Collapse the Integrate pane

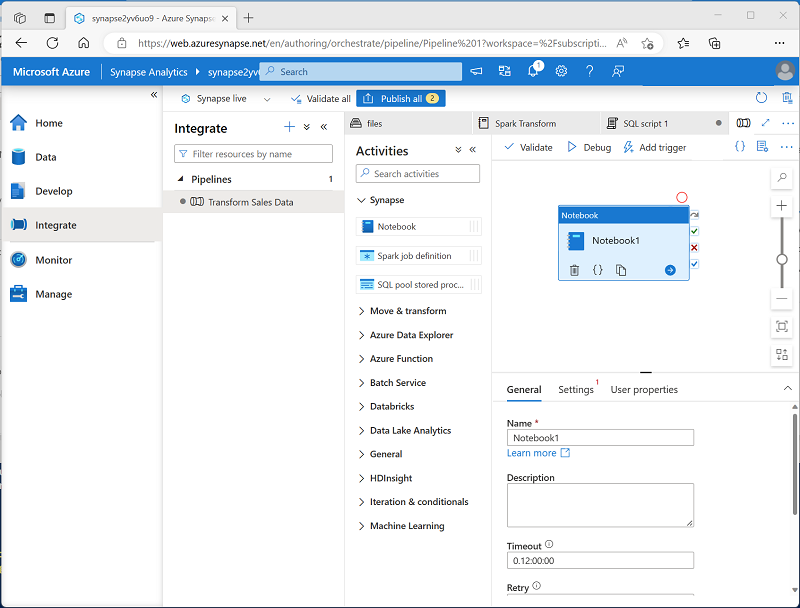[324, 127]
